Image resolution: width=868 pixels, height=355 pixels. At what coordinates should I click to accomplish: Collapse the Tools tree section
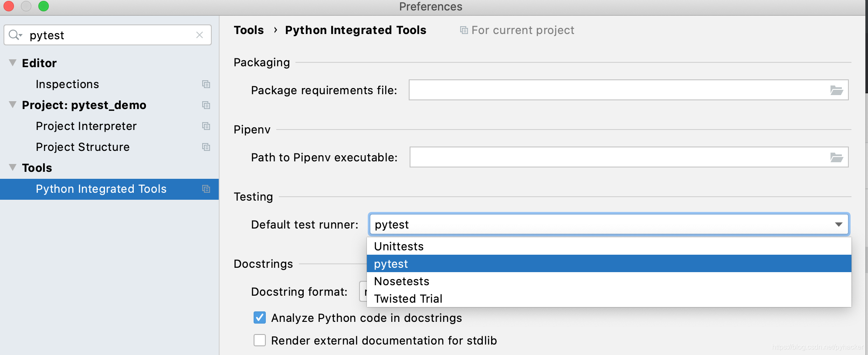[x=13, y=167]
